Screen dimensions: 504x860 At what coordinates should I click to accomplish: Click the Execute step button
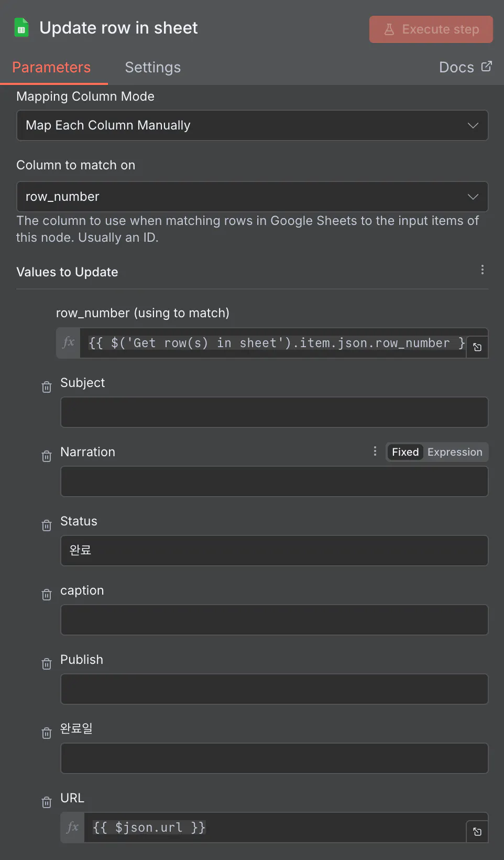(431, 29)
